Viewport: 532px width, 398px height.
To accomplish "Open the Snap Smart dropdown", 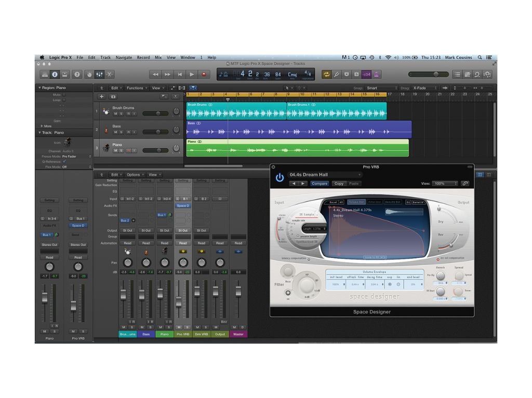I will coord(381,88).
